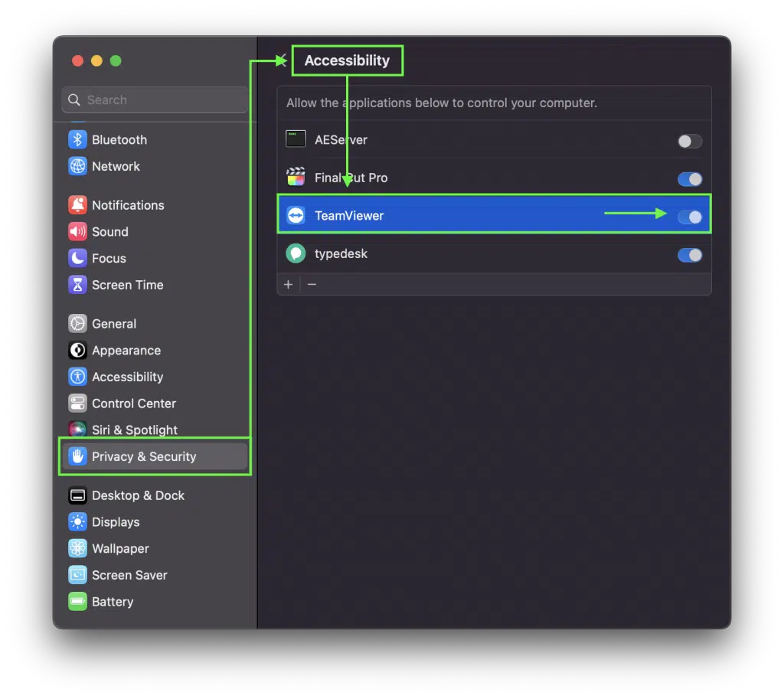This screenshot has width=784, height=699.
Task: Click the Siri & Spotlight icon
Action: tap(77, 430)
